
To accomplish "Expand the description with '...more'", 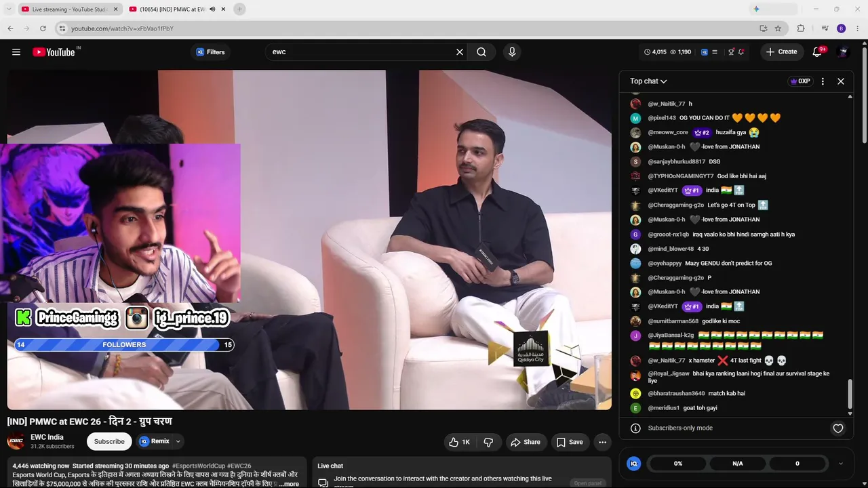I will click(289, 484).
